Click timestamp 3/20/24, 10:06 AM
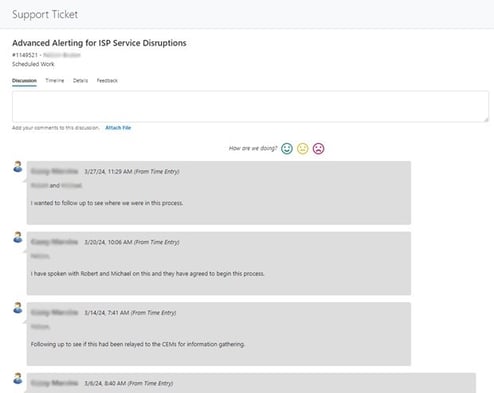494x393 pixels. click(108, 242)
